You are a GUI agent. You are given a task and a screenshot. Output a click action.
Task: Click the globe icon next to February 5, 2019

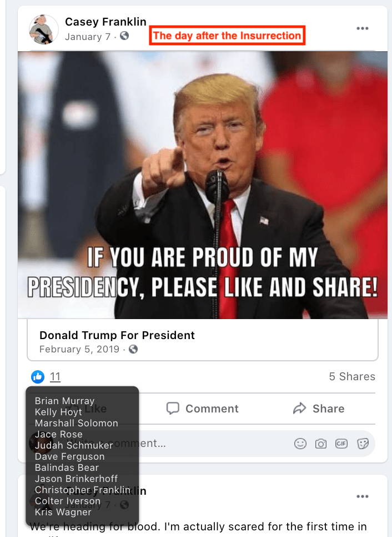tap(133, 349)
